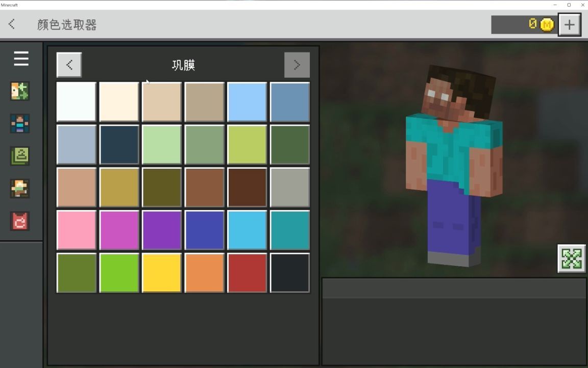This screenshot has width=588, height=368.
Task: Pick the light sky blue swatch
Action: (247, 102)
